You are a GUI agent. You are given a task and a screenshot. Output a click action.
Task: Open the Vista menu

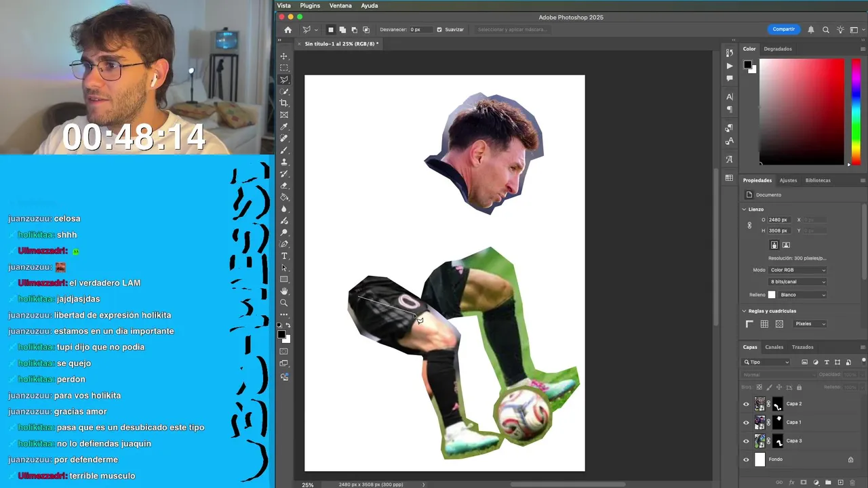click(284, 5)
